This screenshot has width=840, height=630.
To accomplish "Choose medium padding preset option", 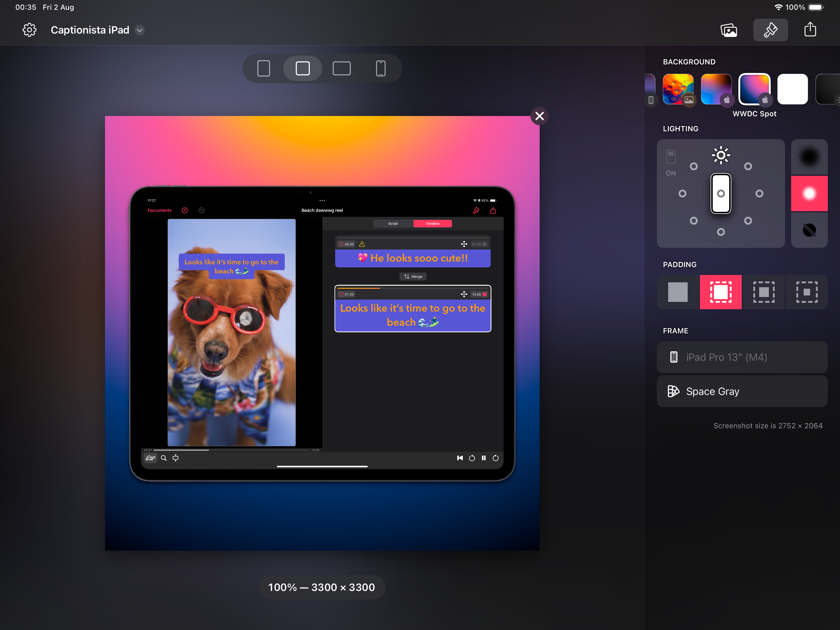I will [764, 292].
